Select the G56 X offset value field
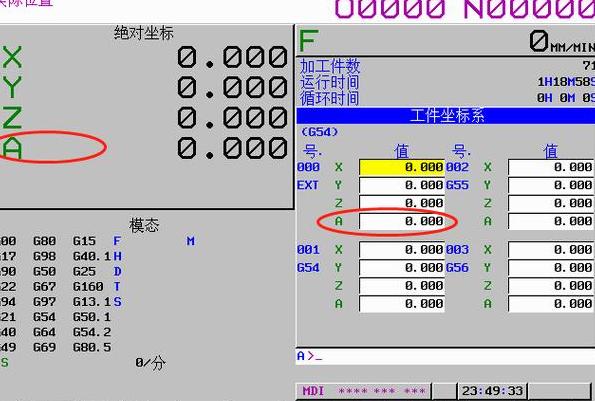This screenshot has height=401, width=595. [551, 250]
